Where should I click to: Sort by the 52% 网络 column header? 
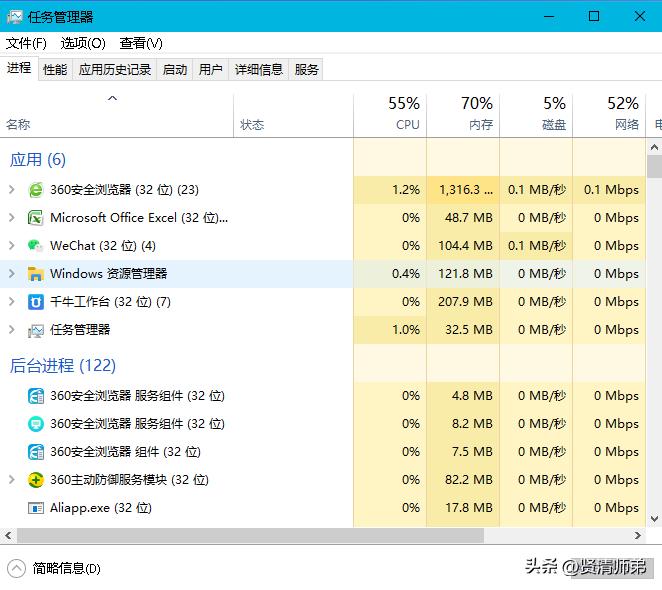[609, 115]
